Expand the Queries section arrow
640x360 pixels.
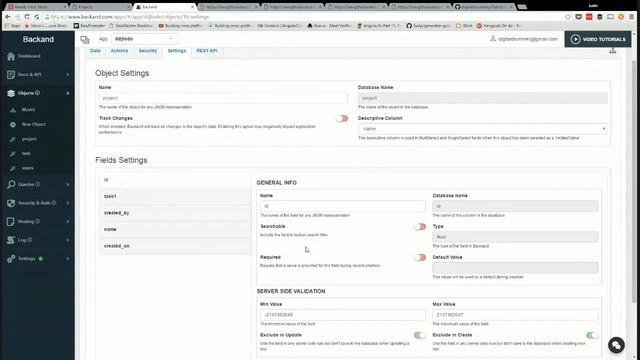[x=68, y=184]
